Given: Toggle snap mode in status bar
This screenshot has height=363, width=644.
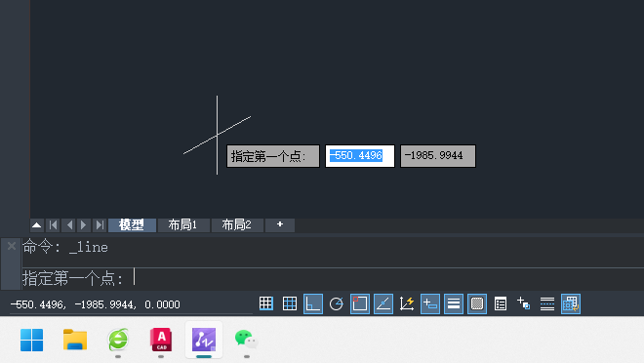Looking at the screenshot, I should coord(266,303).
